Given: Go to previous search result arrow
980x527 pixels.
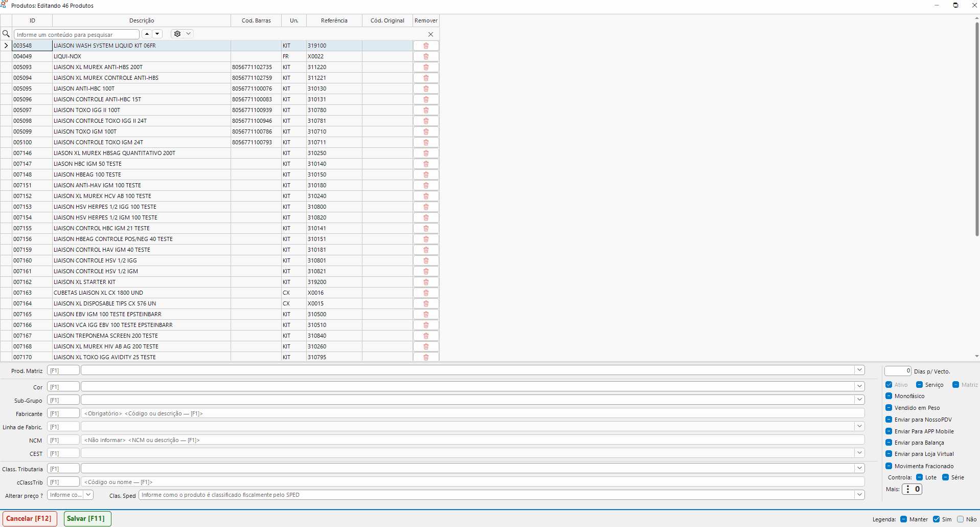Looking at the screenshot, I should tap(147, 34).
